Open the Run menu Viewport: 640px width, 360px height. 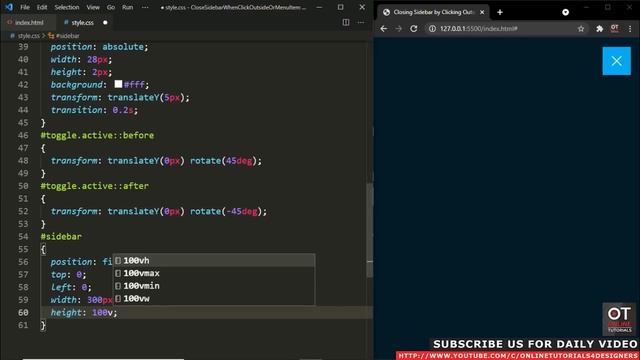(127, 7)
